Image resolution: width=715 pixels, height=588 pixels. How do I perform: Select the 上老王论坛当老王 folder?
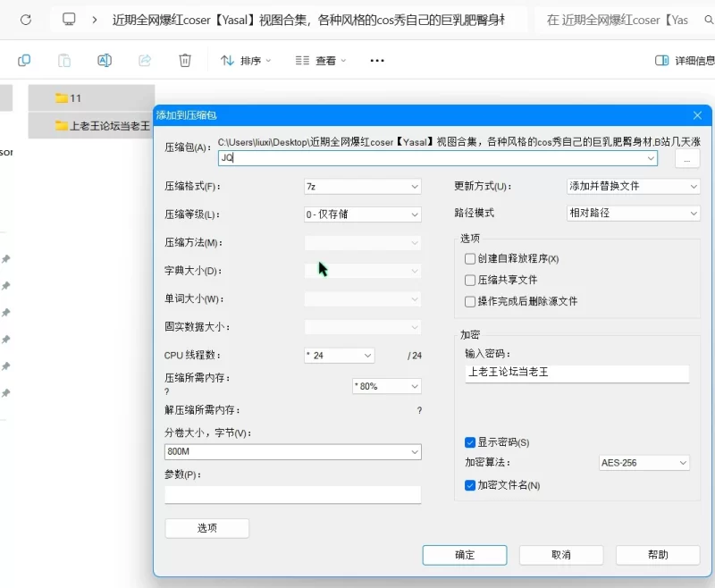[91, 125]
